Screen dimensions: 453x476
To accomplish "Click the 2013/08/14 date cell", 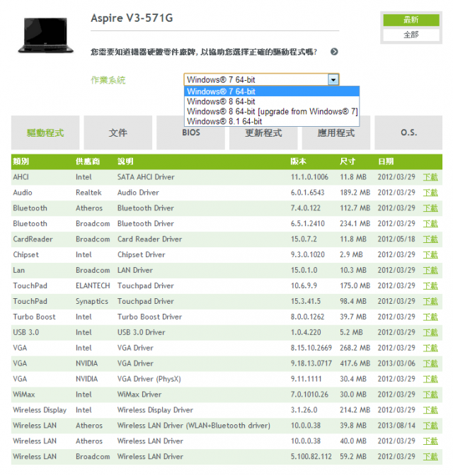I will pos(396,426).
